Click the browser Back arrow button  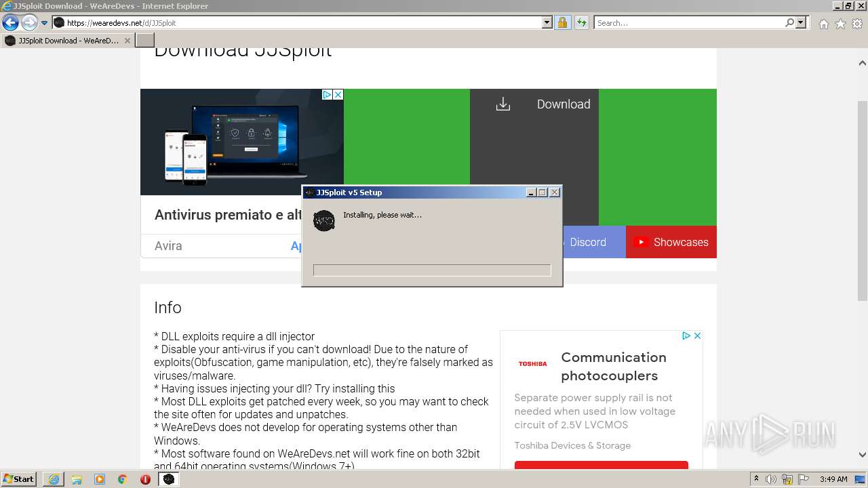click(10, 23)
